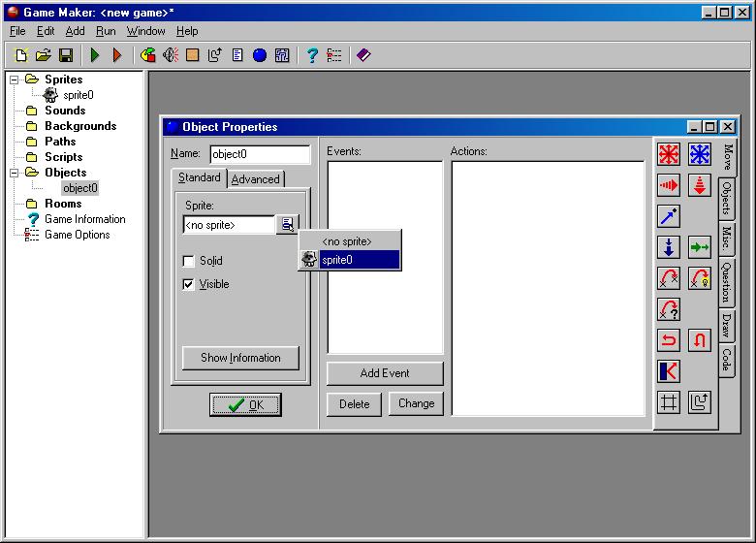Viewport: 756px width, 543px height.
Task: Click the sprite selector menu button
Action: pyautogui.click(x=288, y=225)
